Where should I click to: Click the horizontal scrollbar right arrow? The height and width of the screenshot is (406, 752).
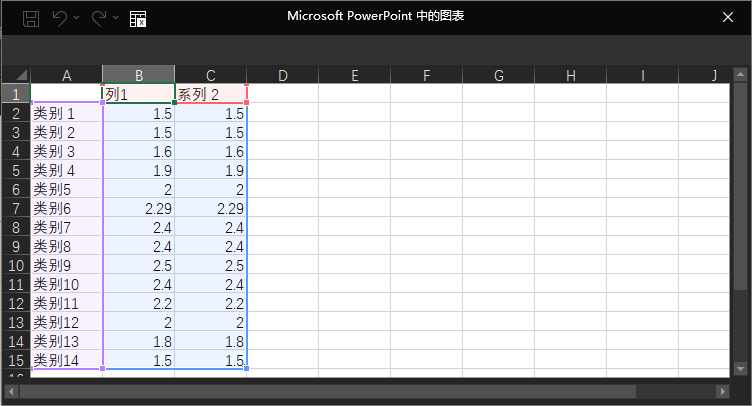tap(723, 392)
